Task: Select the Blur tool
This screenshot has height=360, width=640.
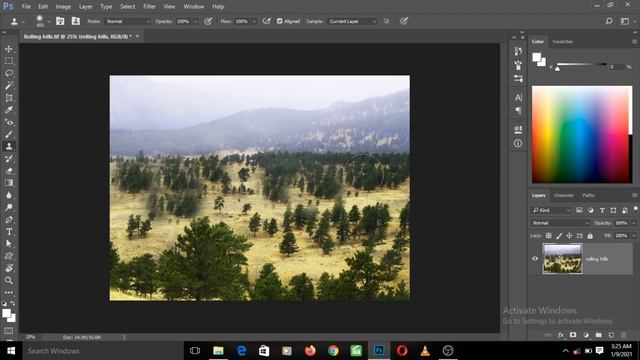Action: (x=9, y=195)
